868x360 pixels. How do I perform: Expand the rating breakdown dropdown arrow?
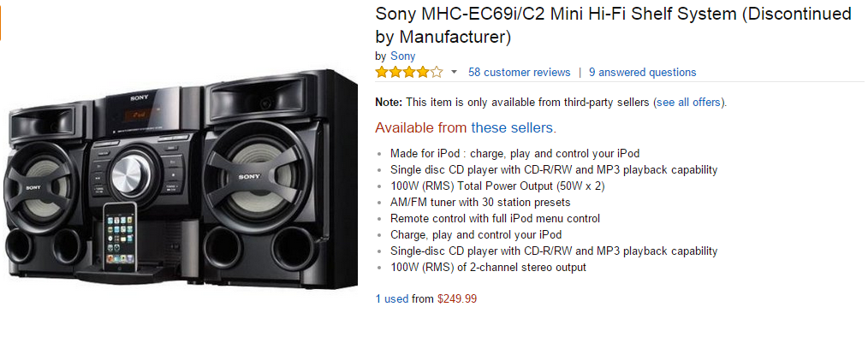point(455,73)
